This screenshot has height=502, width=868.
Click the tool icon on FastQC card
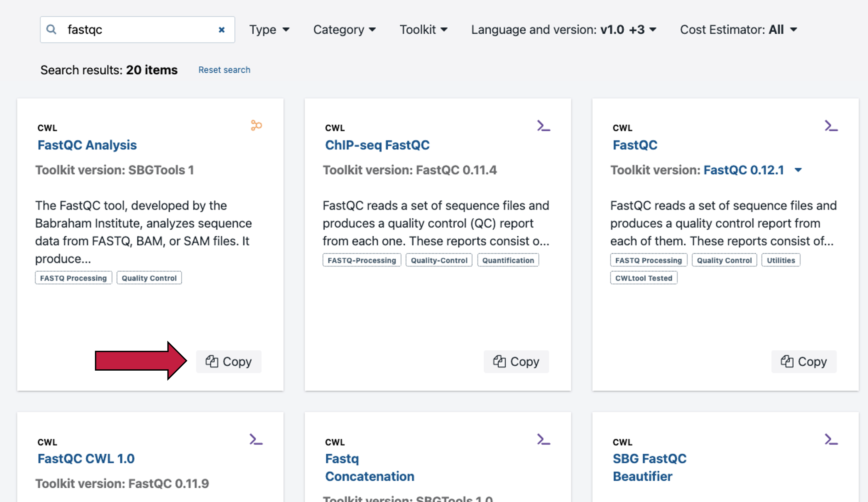coord(831,126)
